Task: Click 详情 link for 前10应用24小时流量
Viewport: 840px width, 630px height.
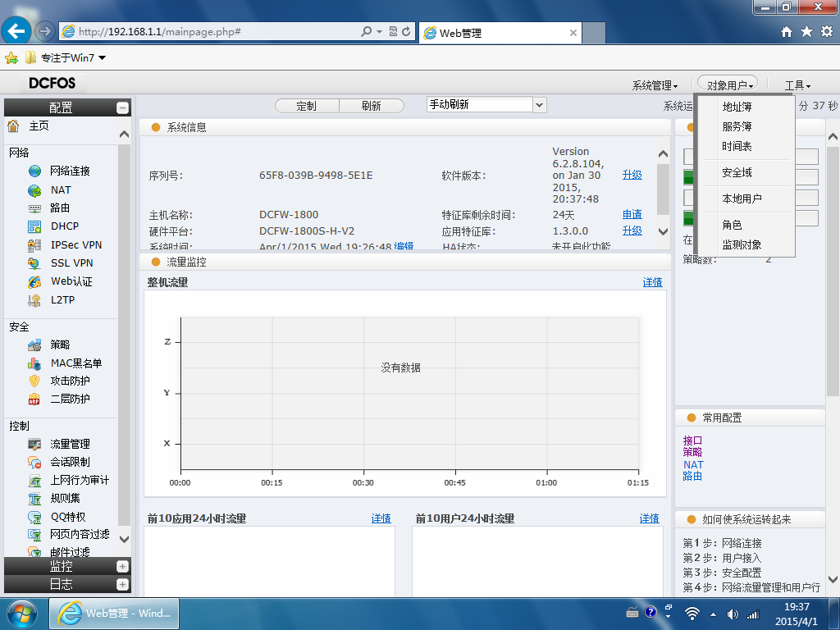Action: click(x=381, y=518)
